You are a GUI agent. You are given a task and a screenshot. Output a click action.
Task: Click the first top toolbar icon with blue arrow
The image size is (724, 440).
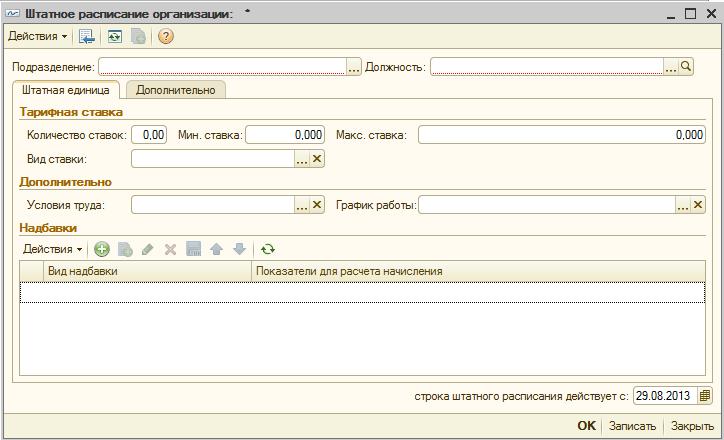pyautogui.click(x=88, y=37)
